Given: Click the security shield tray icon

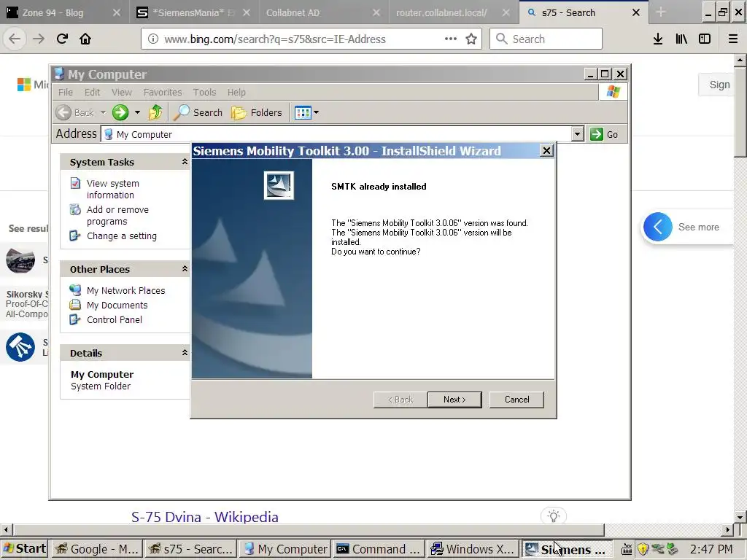Looking at the screenshot, I should [643, 549].
